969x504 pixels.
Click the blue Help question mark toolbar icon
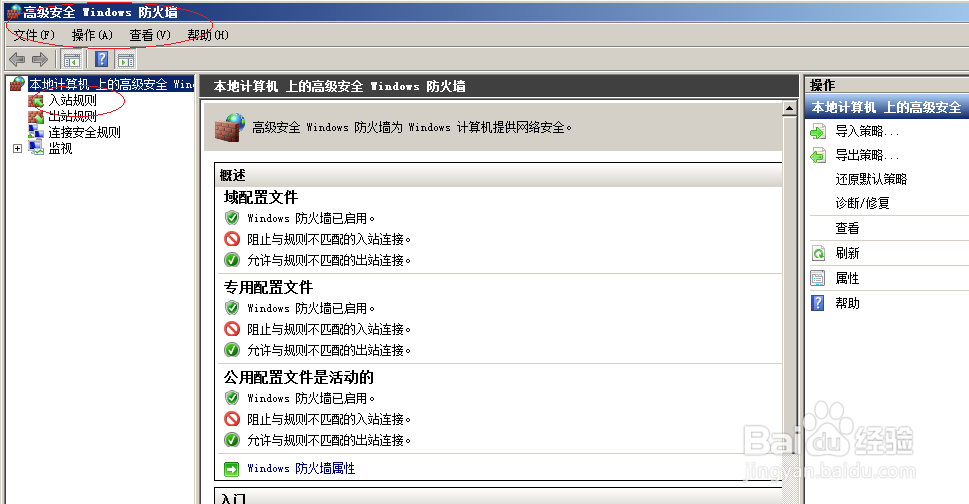[102, 59]
